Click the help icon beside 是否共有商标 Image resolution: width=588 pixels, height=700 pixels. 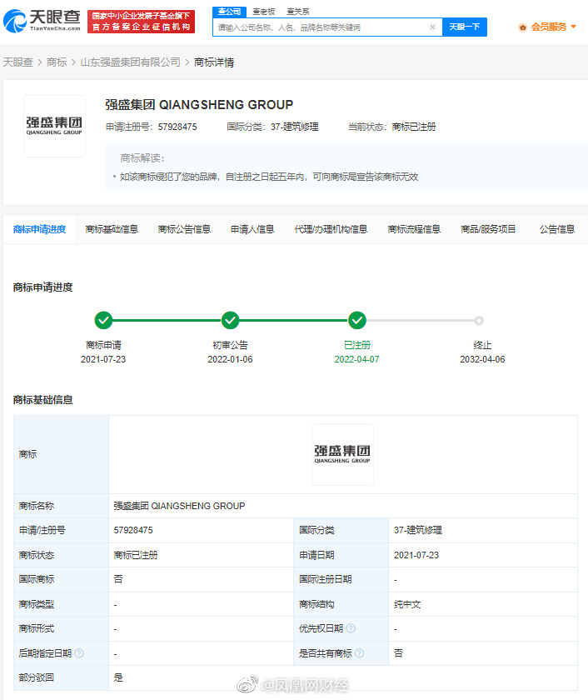click(x=360, y=653)
